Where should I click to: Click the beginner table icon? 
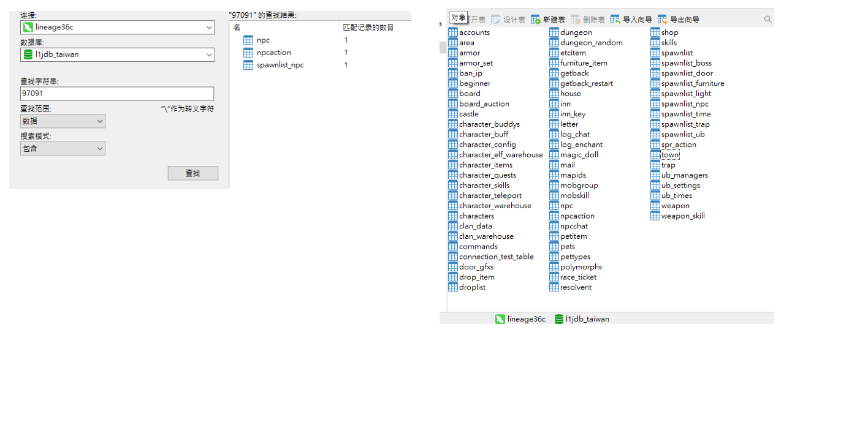453,83
